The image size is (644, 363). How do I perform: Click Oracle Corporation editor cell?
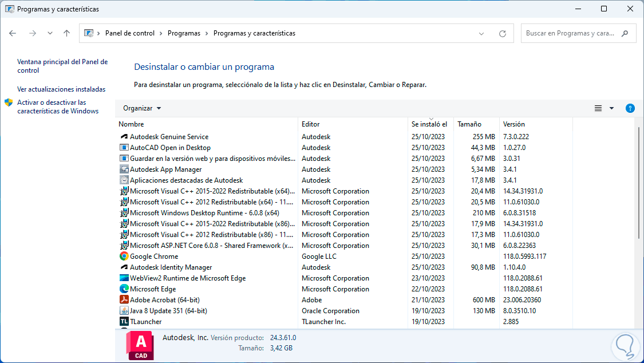331,311
